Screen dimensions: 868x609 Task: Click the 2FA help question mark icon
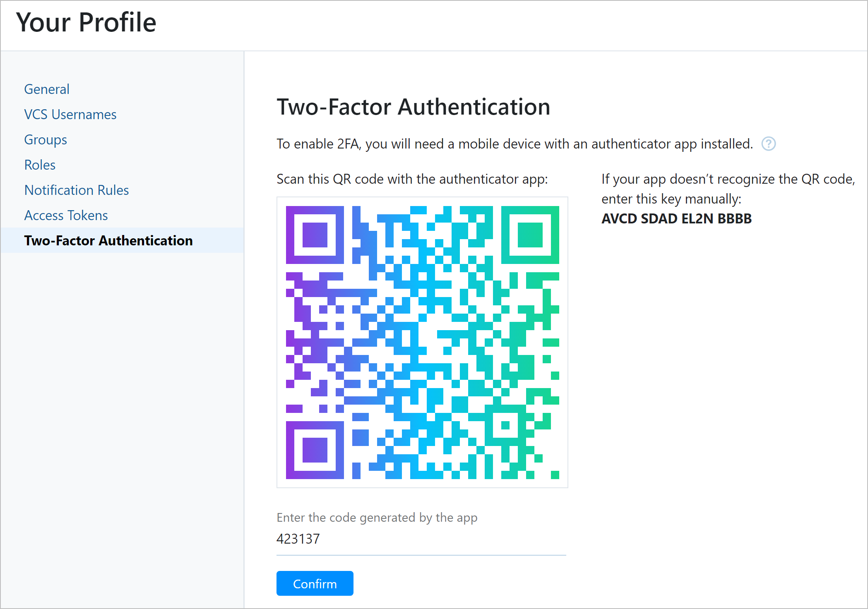pyautogui.click(x=768, y=144)
